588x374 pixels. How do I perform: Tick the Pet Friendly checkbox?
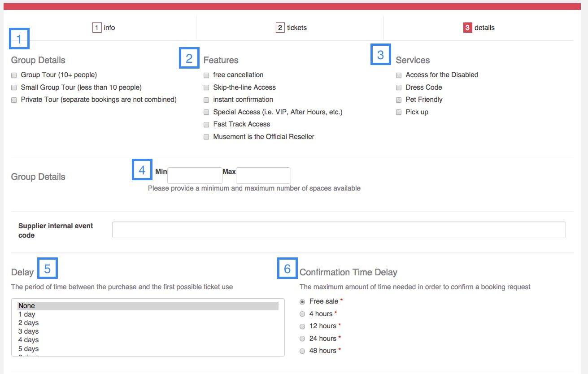tap(399, 100)
